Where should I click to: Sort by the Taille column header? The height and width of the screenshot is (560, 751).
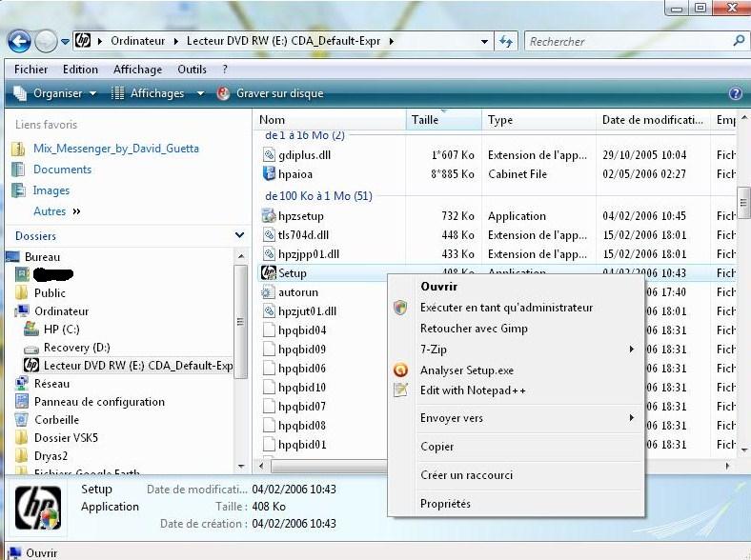(444, 120)
